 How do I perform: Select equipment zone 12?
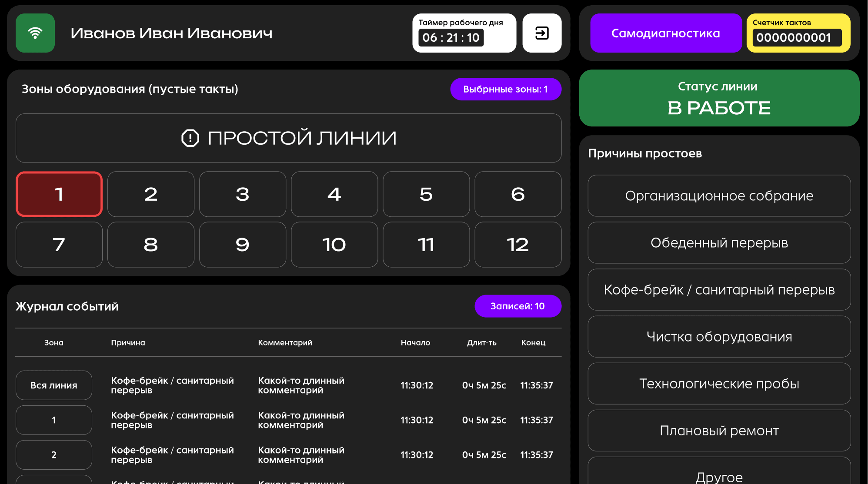(x=518, y=245)
